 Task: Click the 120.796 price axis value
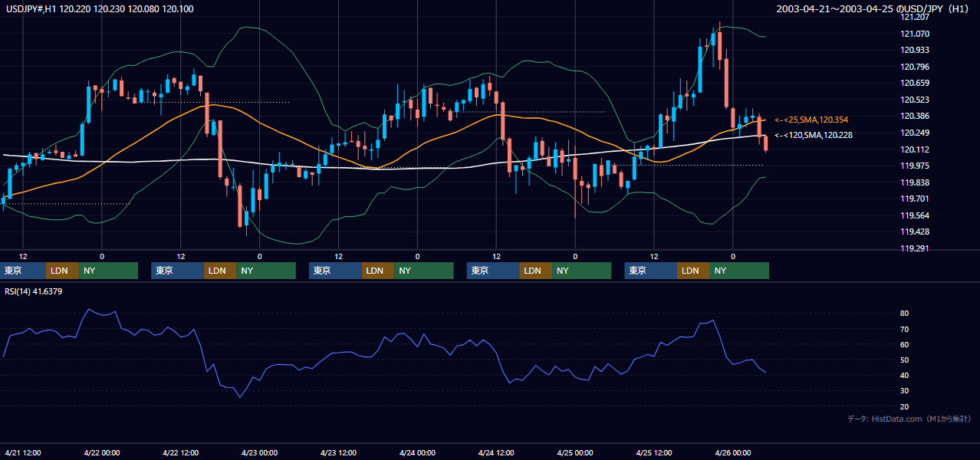click(x=915, y=67)
